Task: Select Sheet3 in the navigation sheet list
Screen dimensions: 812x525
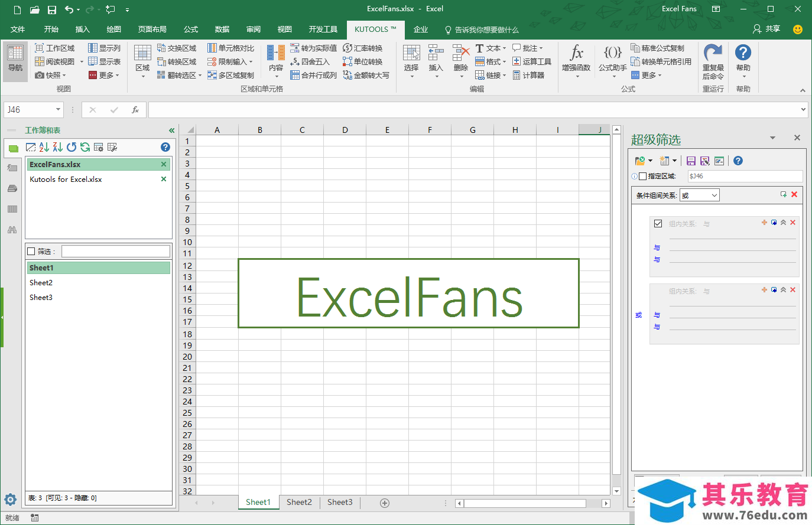Action: pyautogui.click(x=99, y=298)
